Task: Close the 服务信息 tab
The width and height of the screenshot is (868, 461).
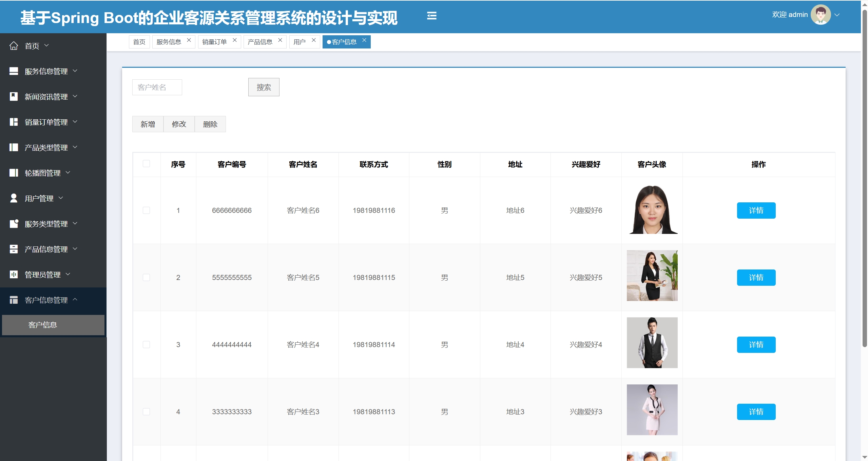Action: (189, 40)
